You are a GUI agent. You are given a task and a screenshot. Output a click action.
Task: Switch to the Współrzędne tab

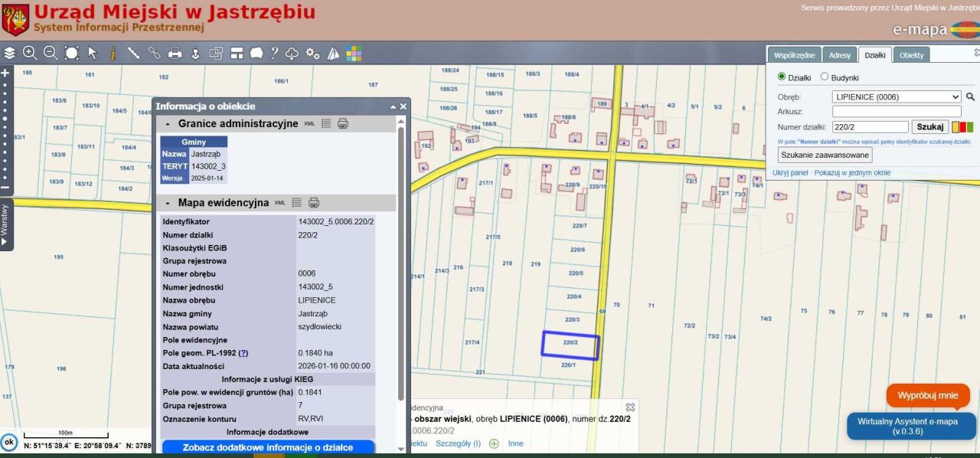[795, 55]
